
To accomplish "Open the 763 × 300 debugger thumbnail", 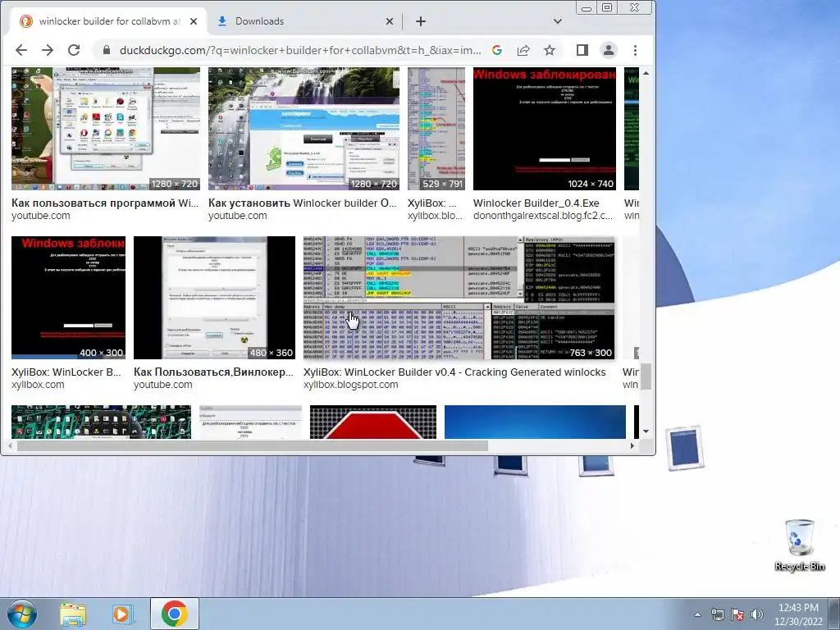I will 459,297.
